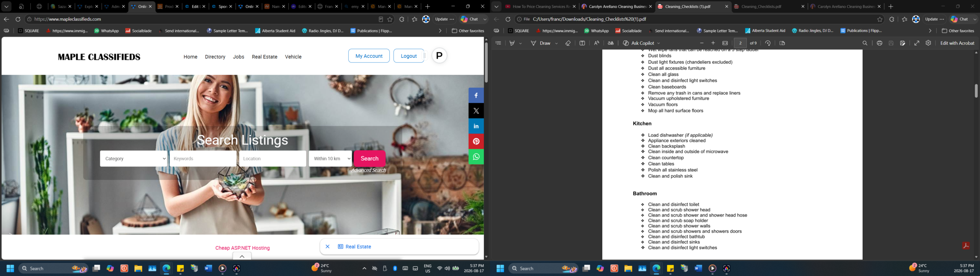Expand the collapsed panel chevron below hero
980x276 pixels.
[x=242, y=256]
